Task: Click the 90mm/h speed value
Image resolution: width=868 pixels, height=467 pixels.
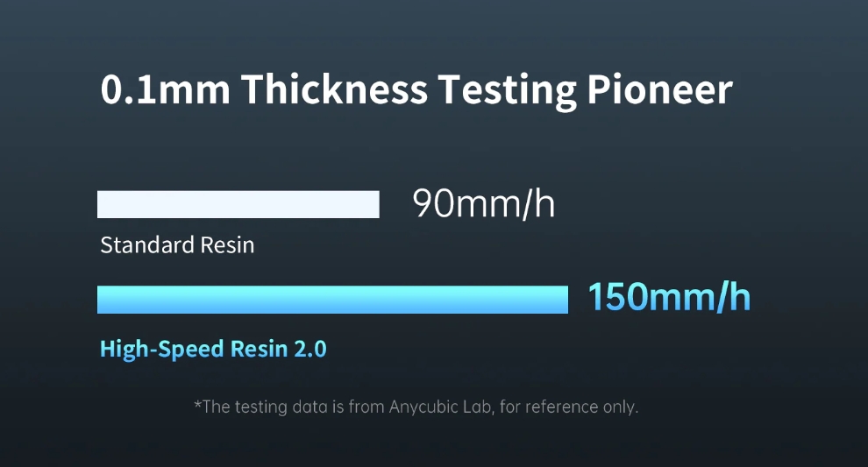Action: 483,204
